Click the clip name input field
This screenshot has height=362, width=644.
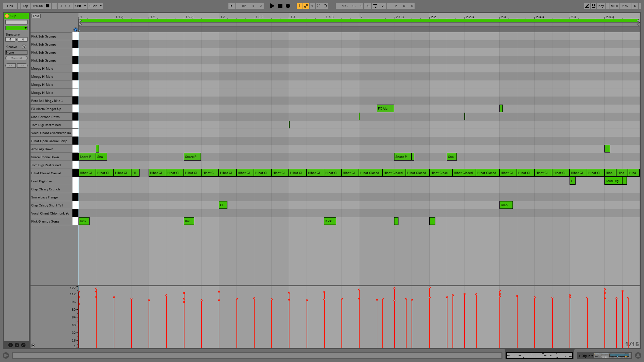pyautogui.click(x=16, y=22)
